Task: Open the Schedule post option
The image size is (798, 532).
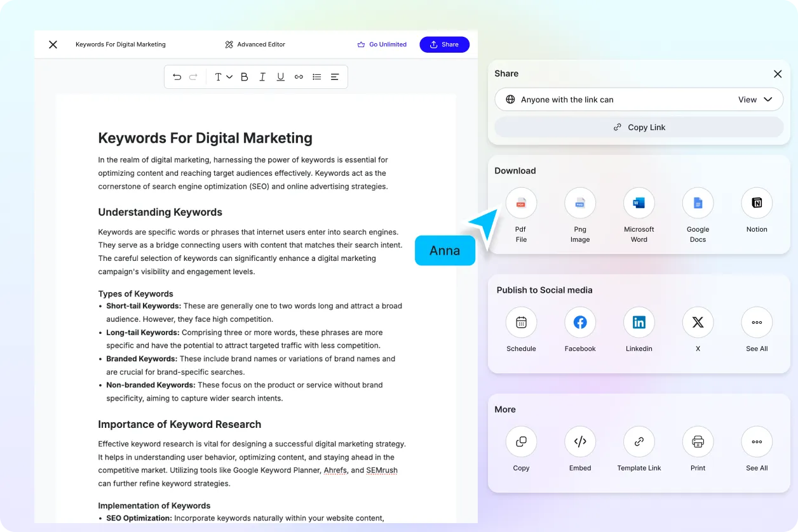Action: click(521, 323)
